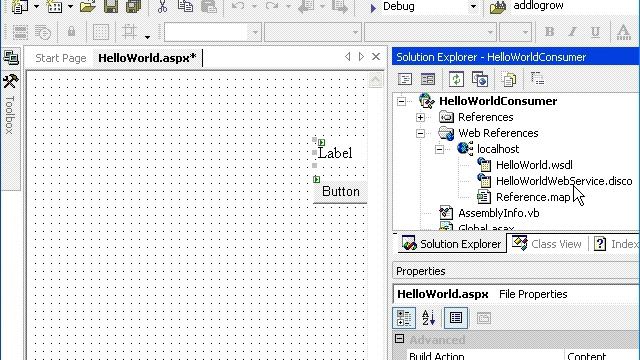The image size is (640, 360).
Task: Click the designer scroll up arrow
Action: tap(376, 80)
